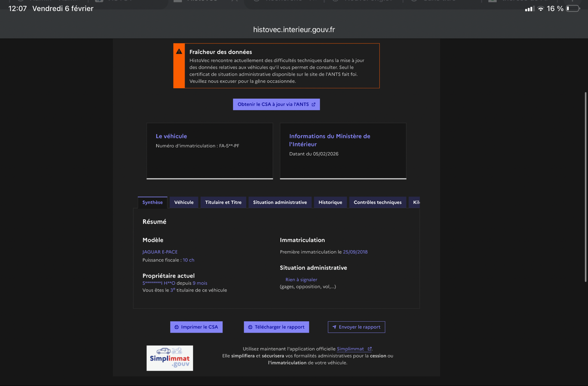Click the paper plane icon on Envoyer le rapport
The image size is (588, 386).
(x=334, y=327)
